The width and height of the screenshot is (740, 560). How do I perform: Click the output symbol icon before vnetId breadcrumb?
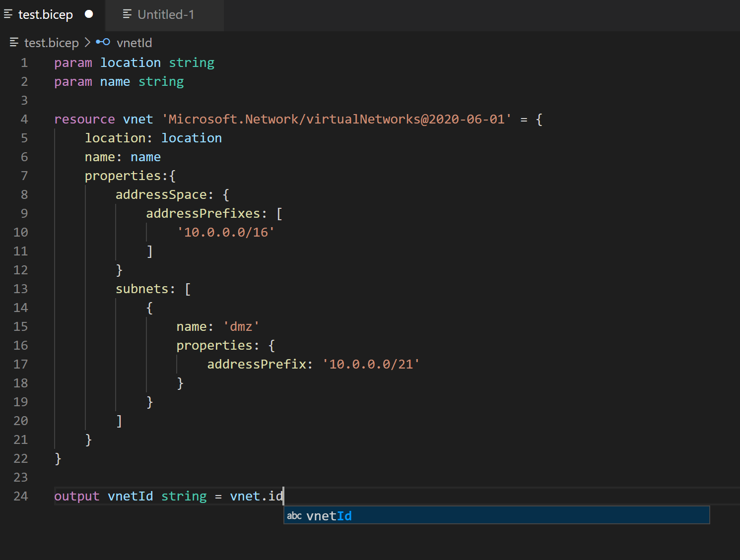[x=103, y=42]
